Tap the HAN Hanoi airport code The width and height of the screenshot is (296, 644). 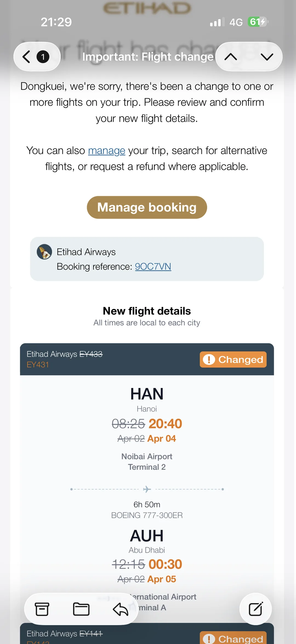tap(147, 394)
